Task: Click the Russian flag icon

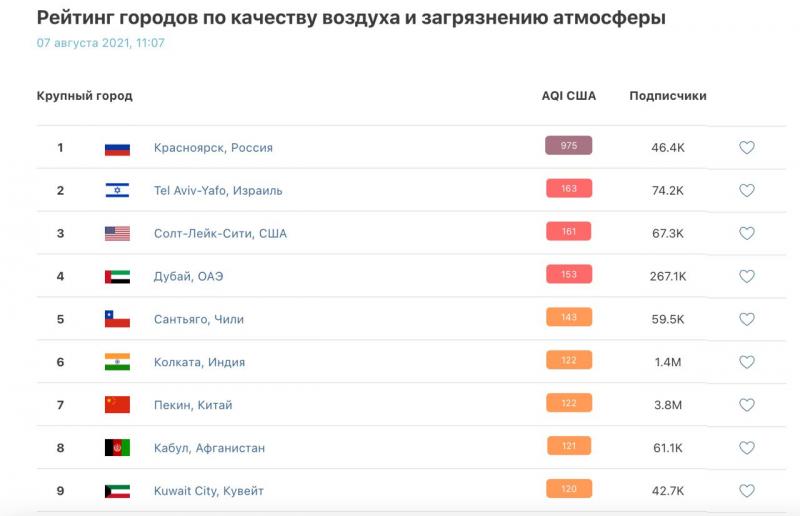Action: tap(117, 148)
